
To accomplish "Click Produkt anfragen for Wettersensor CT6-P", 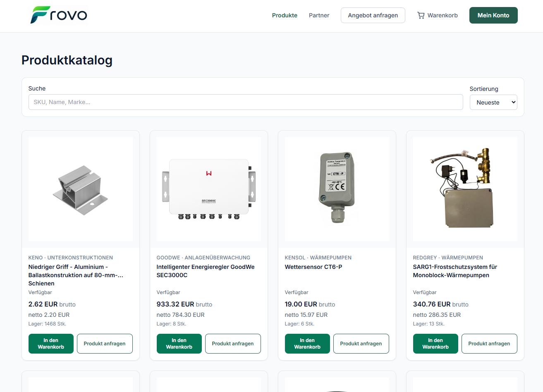I will pos(361,344).
